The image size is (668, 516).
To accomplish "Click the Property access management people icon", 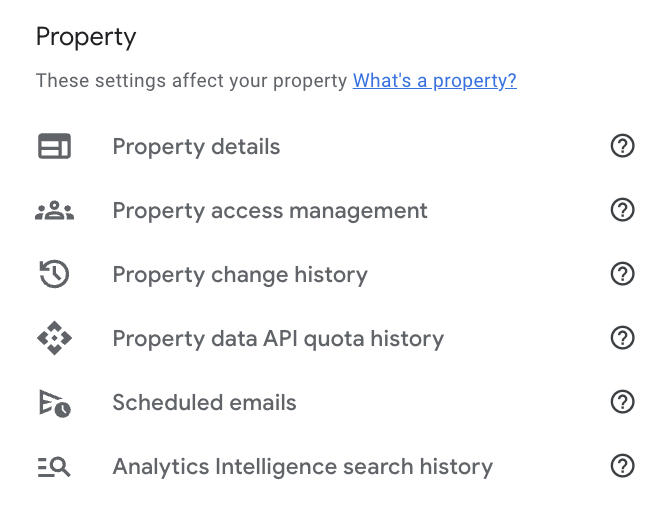I will [x=54, y=211].
